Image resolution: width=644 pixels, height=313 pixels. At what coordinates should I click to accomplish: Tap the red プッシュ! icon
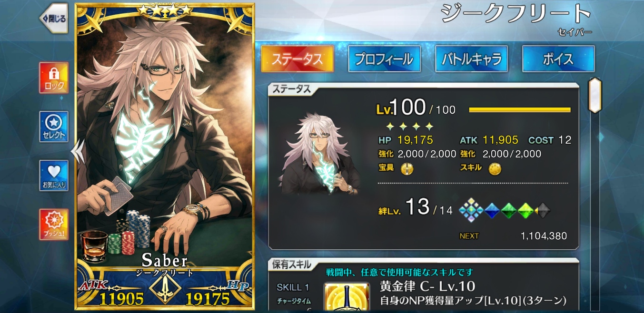click(x=53, y=225)
